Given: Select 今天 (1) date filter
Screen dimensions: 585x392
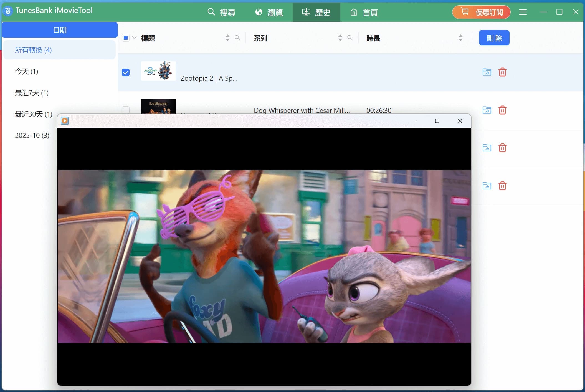Looking at the screenshot, I should [x=27, y=72].
